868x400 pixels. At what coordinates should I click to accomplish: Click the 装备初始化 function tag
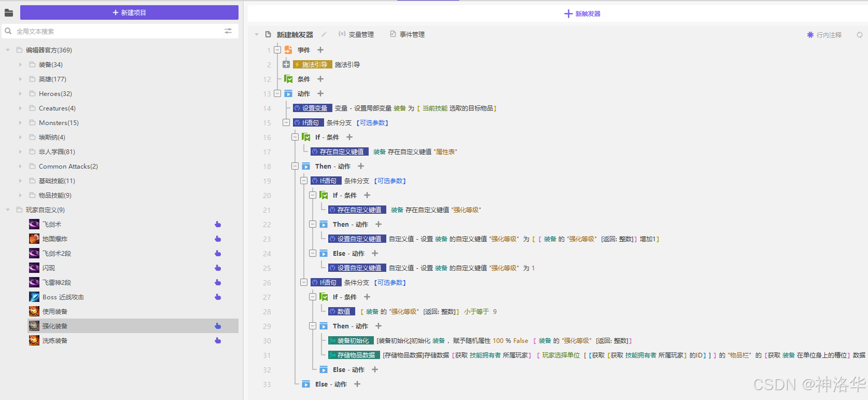[x=351, y=340]
